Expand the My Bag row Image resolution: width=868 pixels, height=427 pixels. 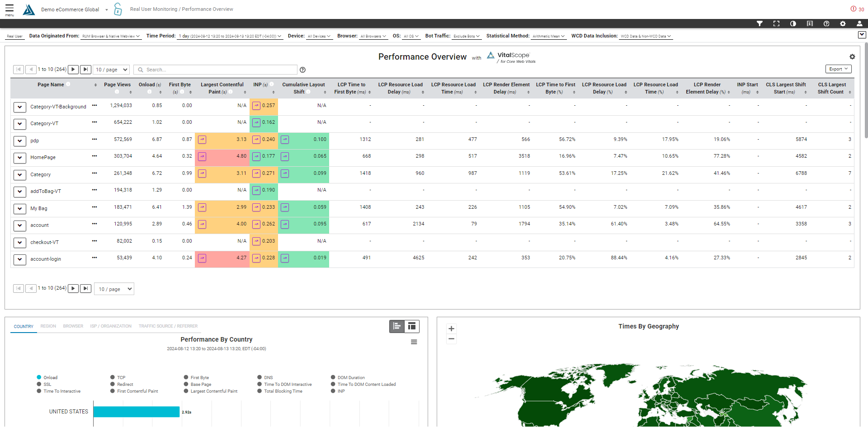[19, 209]
